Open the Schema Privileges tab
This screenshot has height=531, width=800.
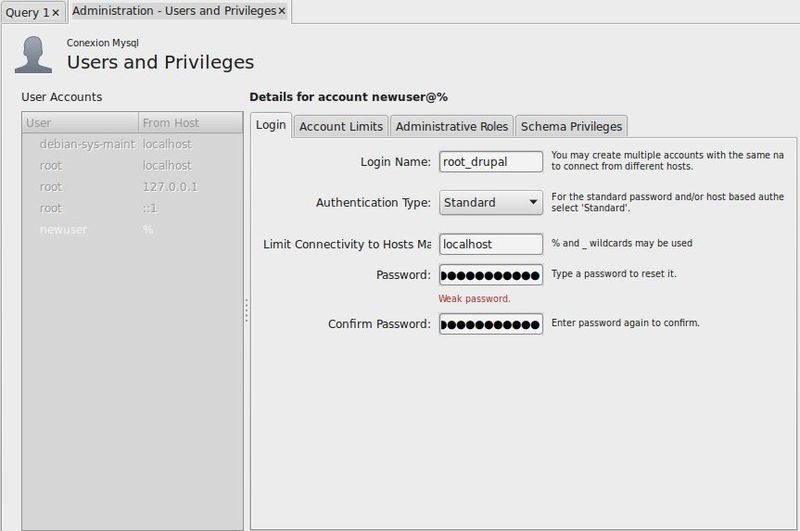(571, 127)
